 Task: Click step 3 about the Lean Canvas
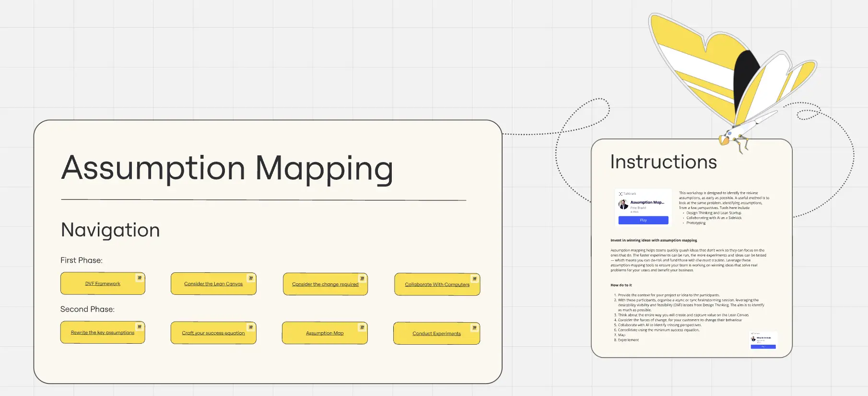tap(683, 315)
